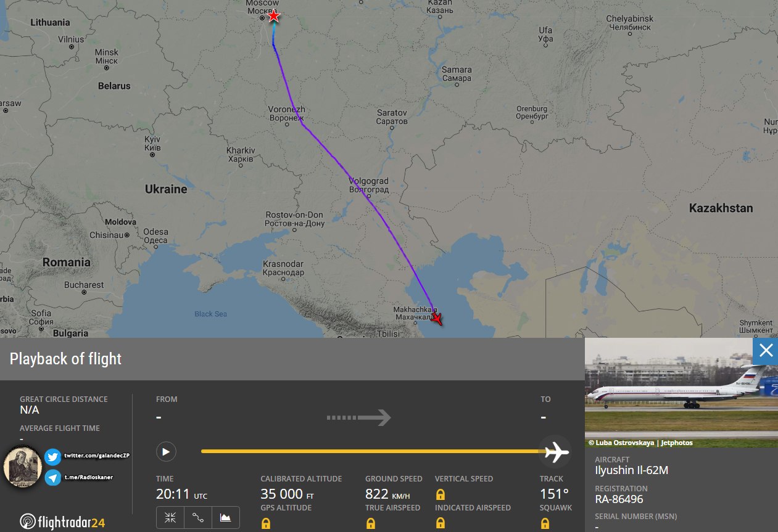Screen dimensions: 778x532
Task: Click the Squawk lock icon
Action: click(545, 523)
